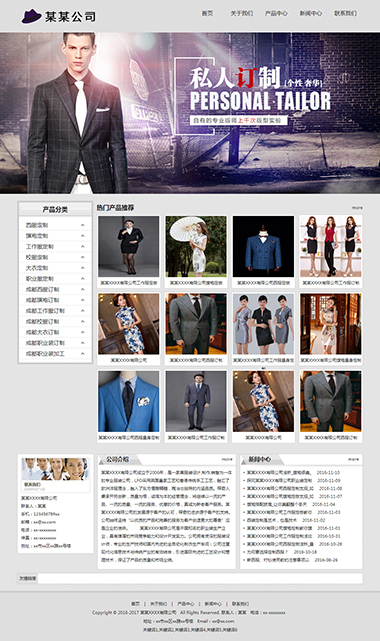Open 首页 in top navigation
Screen dimensions: 380x641
pyautogui.click(x=207, y=13)
